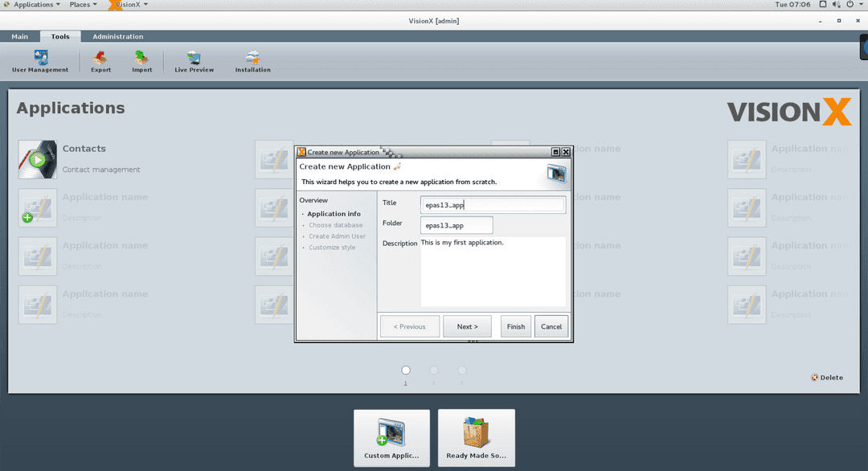
Task: Select the Import tool
Action: click(141, 60)
